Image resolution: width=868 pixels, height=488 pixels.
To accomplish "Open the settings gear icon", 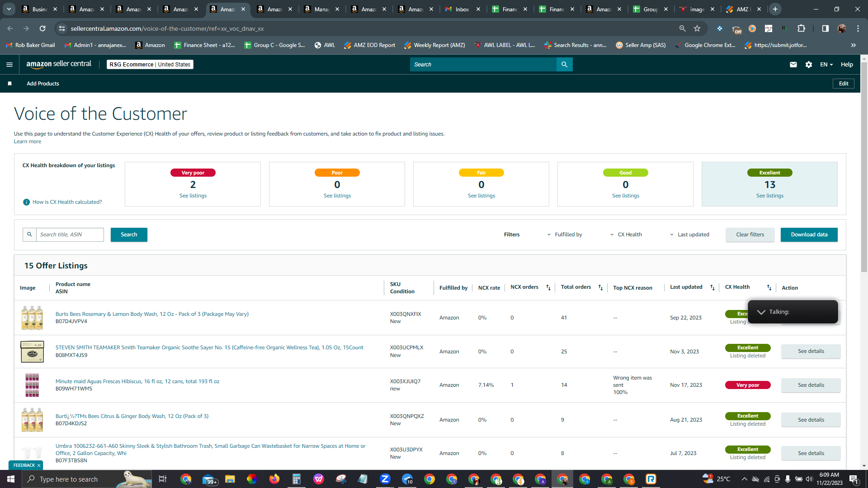I will [809, 65].
